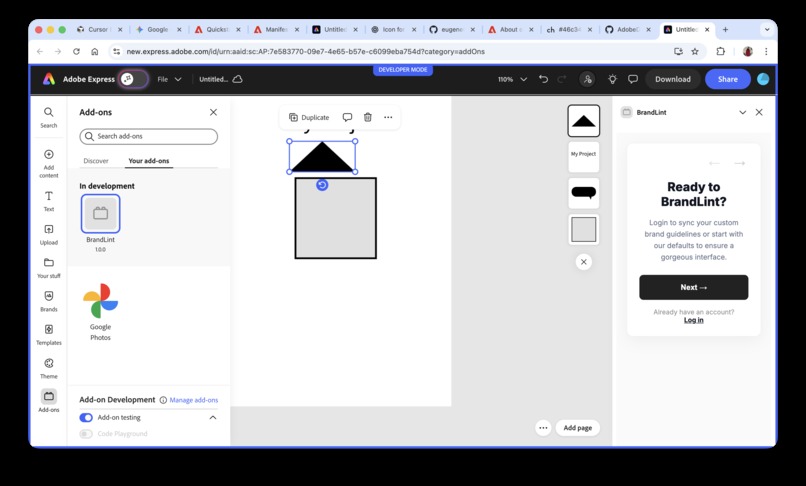Click the rotate handle below triangle
Viewport: 806px width, 486px height.
322,185
